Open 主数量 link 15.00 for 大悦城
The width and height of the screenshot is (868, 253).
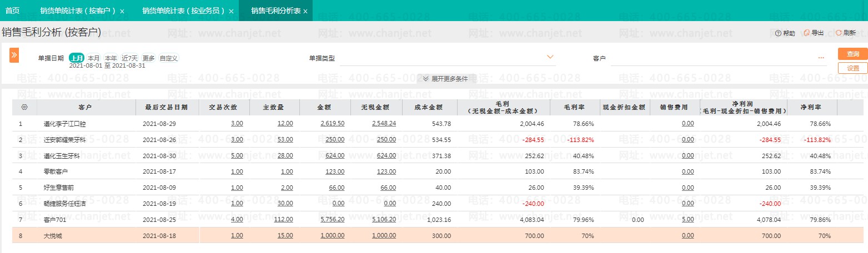tap(285, 236)
